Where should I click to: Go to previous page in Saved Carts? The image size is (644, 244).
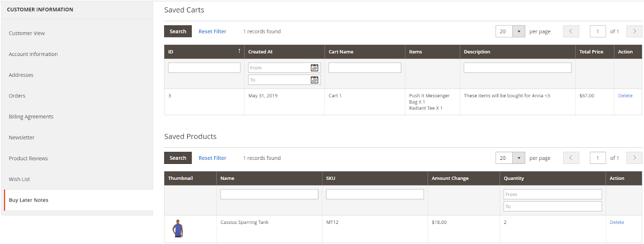(x=571, y=31)
